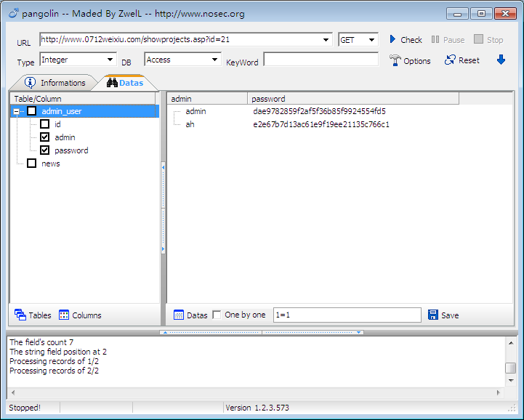Click inside the KeyWord input field
The image size is (524, 420).
(321, 60)
